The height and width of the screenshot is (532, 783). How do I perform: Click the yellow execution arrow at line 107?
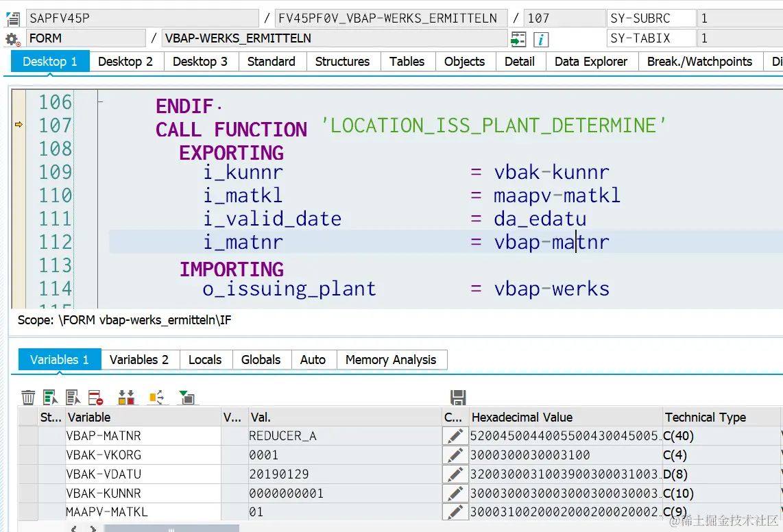(x=19, y=124)
